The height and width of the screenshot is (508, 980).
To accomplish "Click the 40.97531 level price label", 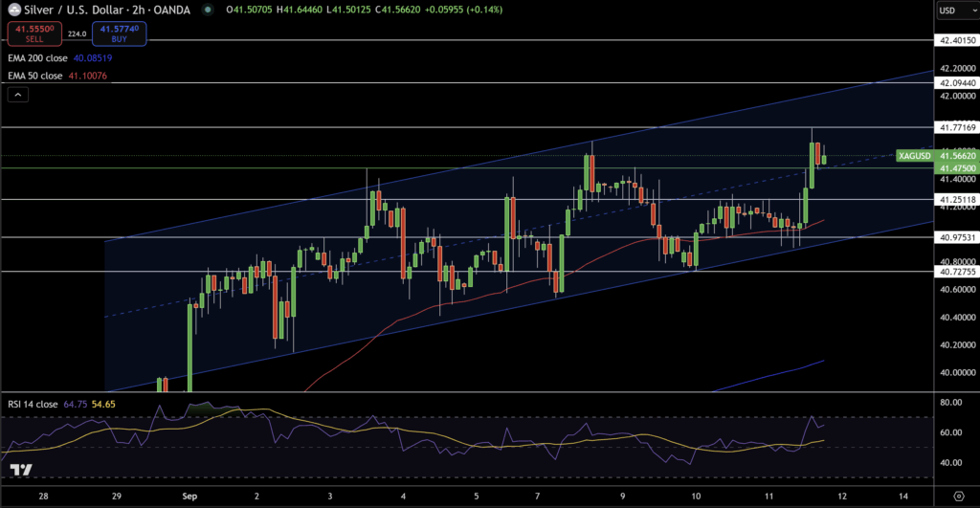I will tap(957, 236).
